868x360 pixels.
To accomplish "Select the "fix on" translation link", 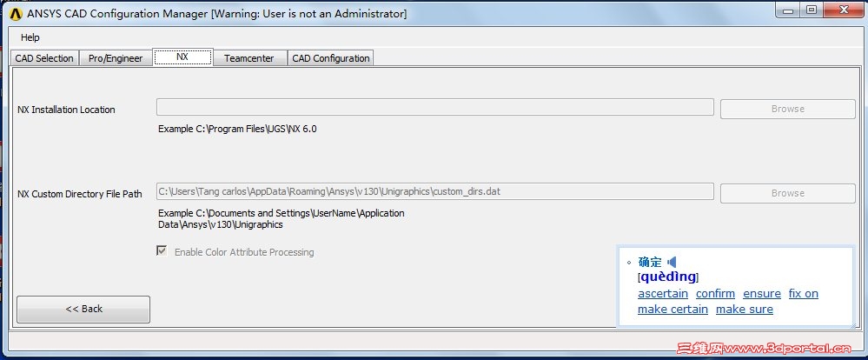I will point(803,294).
